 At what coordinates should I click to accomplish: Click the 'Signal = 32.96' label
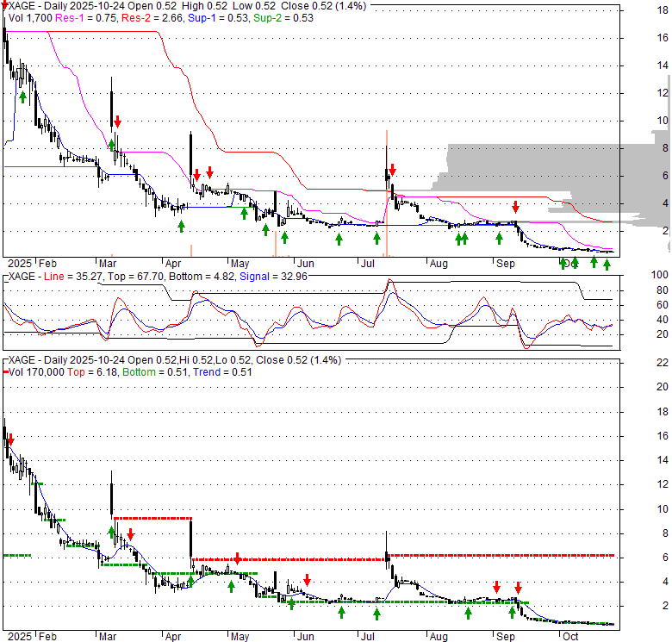click(x=273, y=277)
